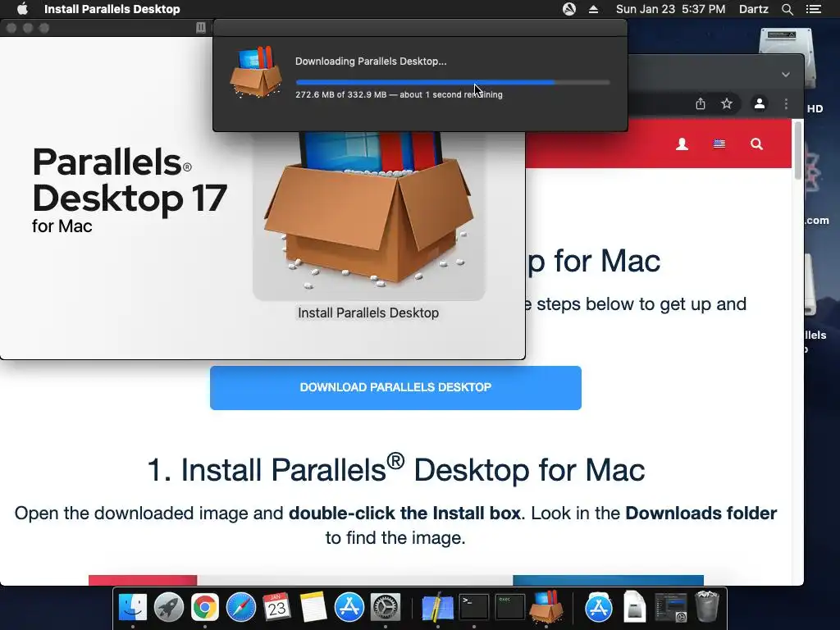Click 'Downloads folder' bold text
The width and height of the screenshot is (840, 630).
tap(701, 514)
